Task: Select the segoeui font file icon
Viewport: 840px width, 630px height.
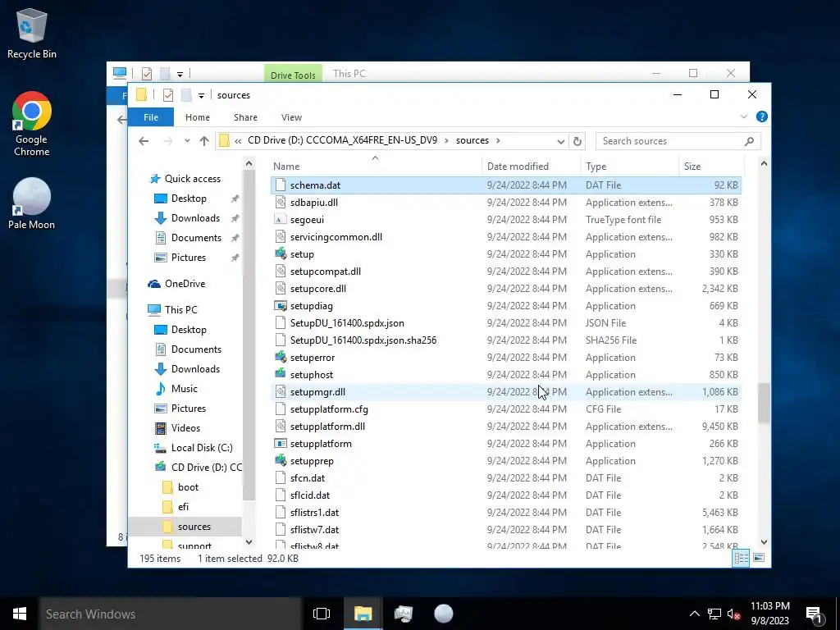Action: (x=281, y=220)
